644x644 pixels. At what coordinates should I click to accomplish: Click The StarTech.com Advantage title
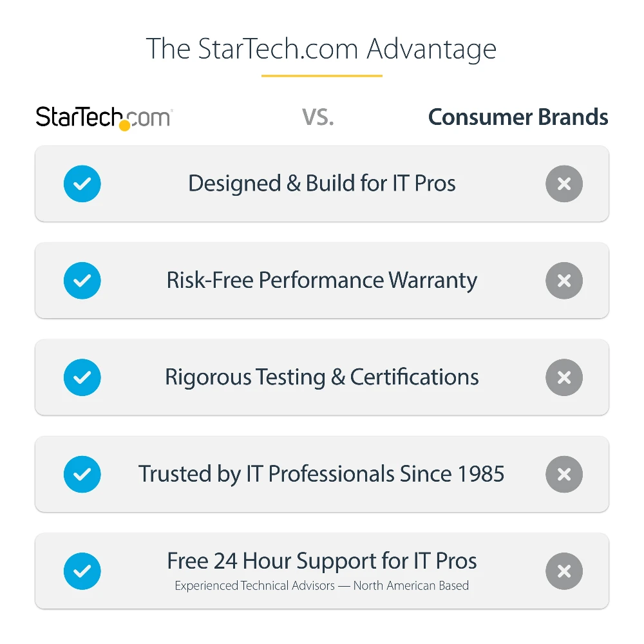pos(321,50)
